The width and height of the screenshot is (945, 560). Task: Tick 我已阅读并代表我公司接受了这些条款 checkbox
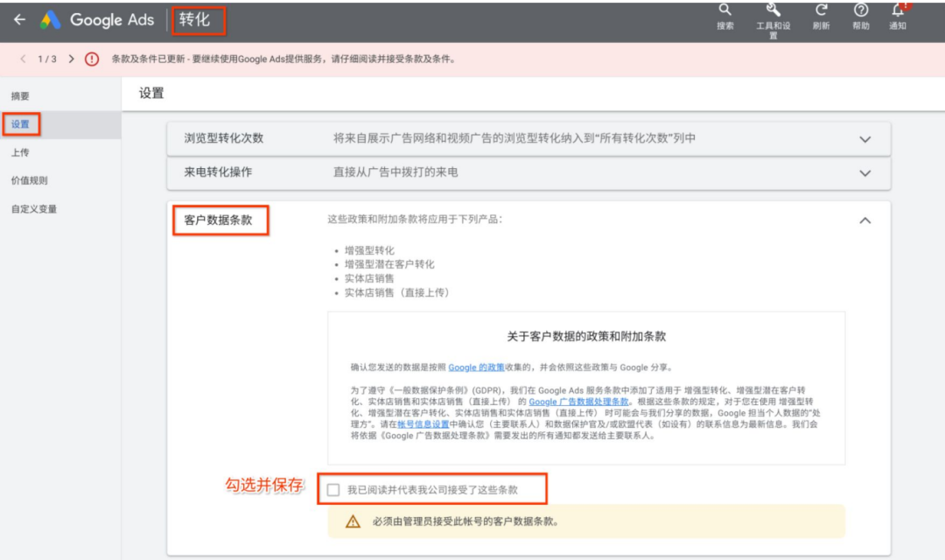click(333, 489)
